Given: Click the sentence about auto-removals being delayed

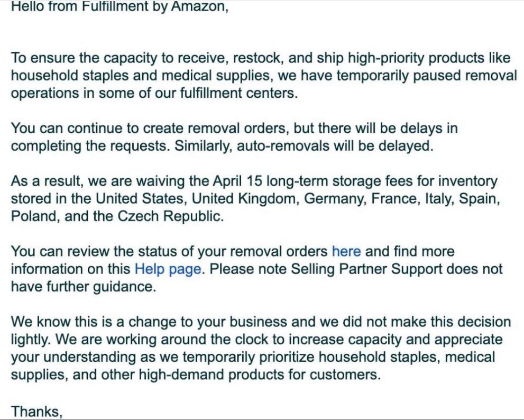Looking at the screenshot, I should pyautogui.click(x=304, y=146).
